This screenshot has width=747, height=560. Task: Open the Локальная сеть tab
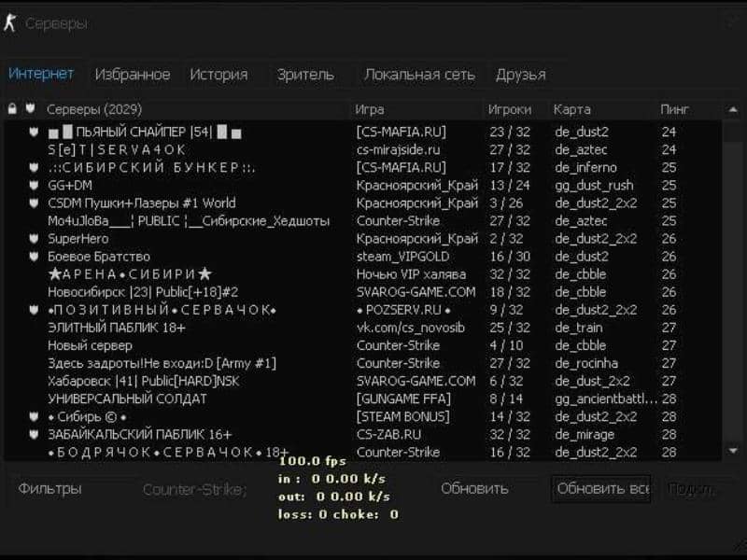419,75
